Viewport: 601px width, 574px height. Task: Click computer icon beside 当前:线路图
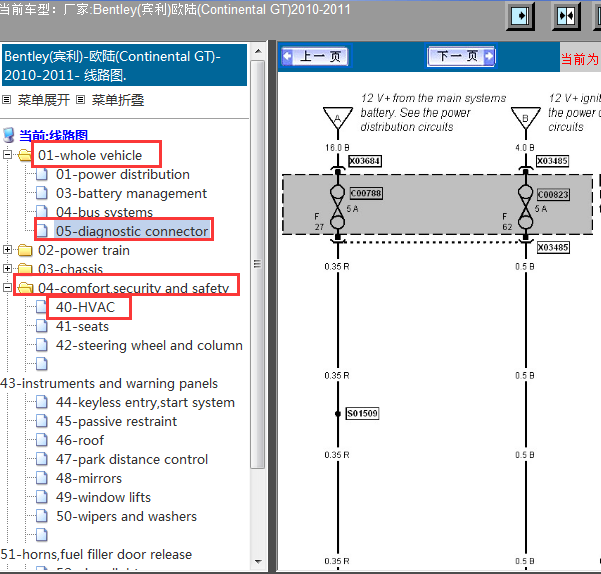[x=8, y=135]
